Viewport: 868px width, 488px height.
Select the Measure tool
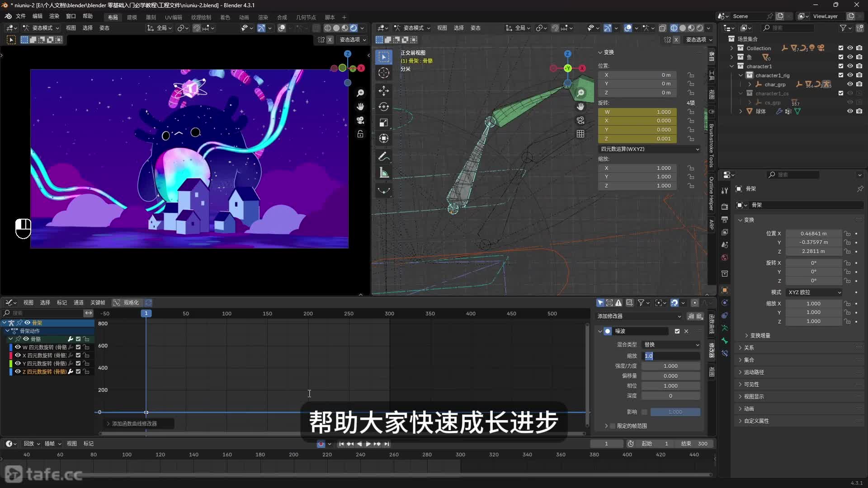pos(383,173)
